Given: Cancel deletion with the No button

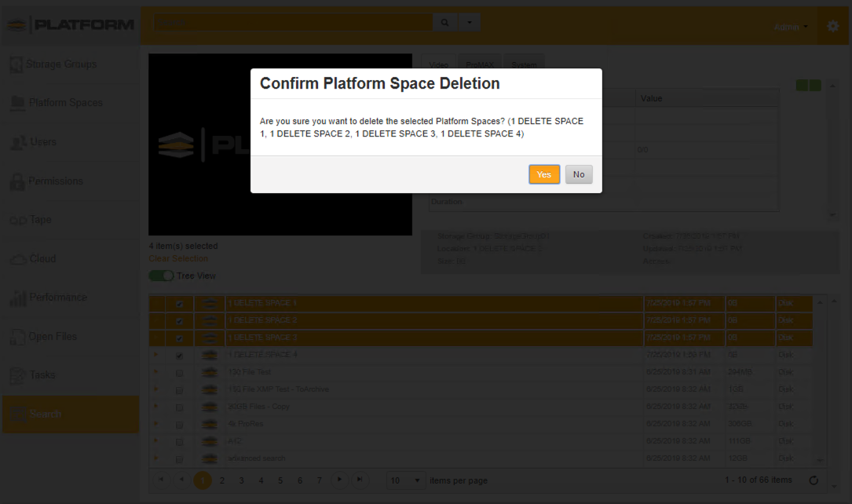Looking at the screenshot, I should tap(579, 174).
